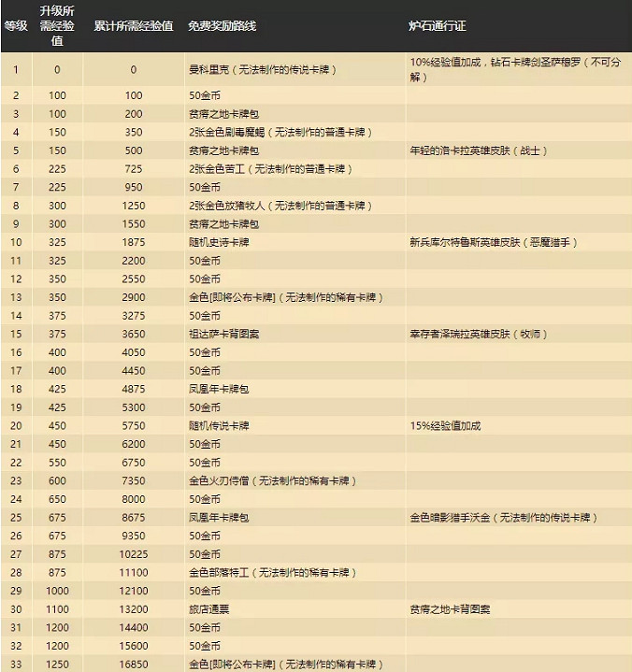Select the 旅店通票 reward cell
This screenshot has width=632, height=672.
click(x=208, y=609)
